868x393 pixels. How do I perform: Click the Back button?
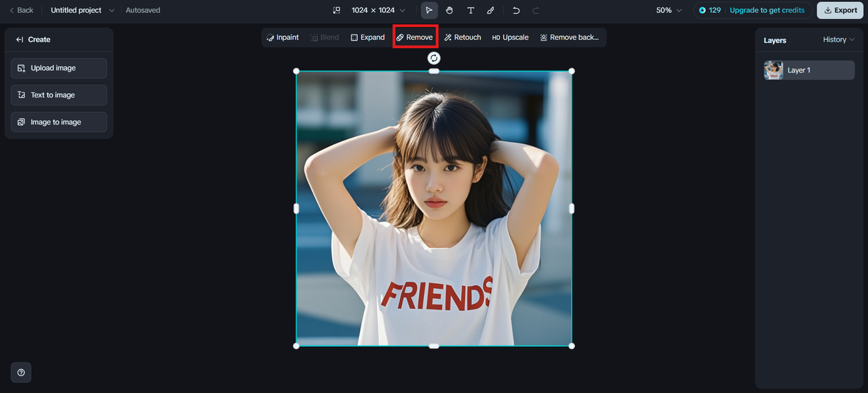21,10
